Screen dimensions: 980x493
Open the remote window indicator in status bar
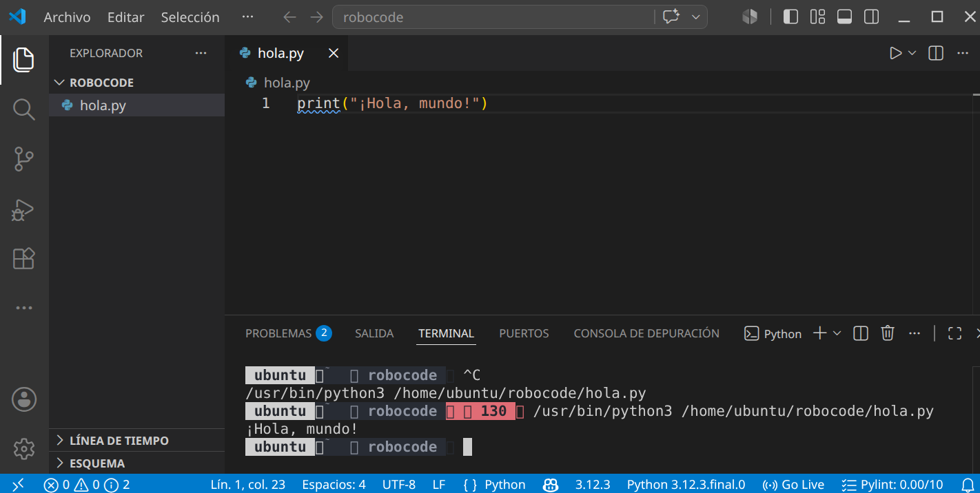coord(19,484)
